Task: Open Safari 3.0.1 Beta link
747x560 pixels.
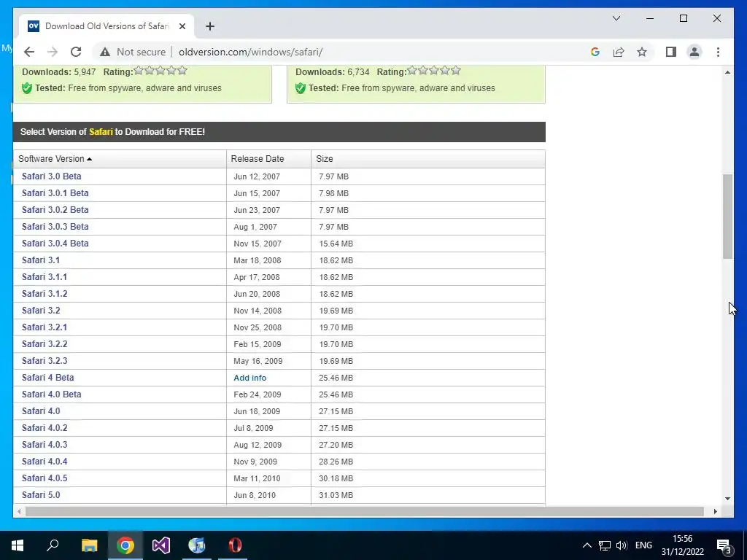Action: (55, 192)
